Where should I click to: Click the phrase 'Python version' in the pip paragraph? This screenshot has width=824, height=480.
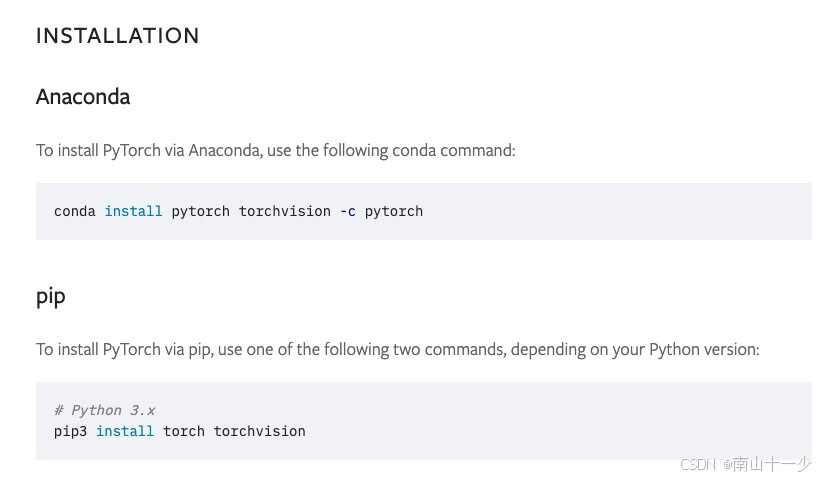pos(703,350)
